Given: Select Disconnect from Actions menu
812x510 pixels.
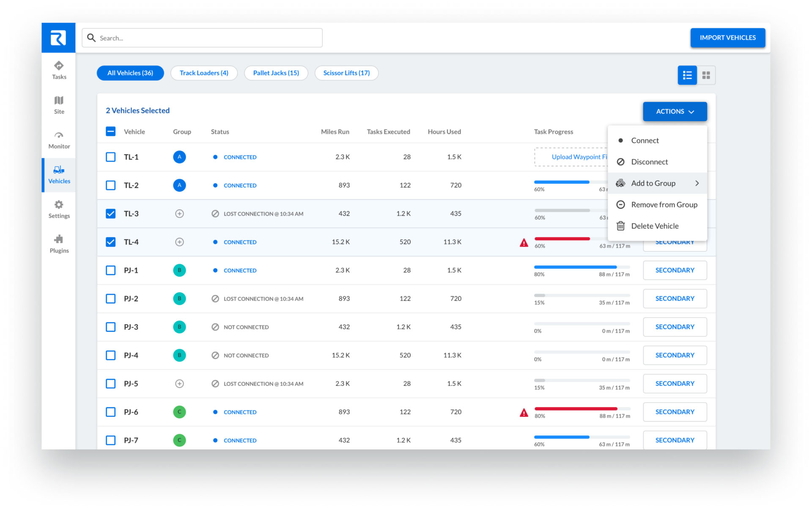Looking at the screenshot, I should click(x=649, y=162).
